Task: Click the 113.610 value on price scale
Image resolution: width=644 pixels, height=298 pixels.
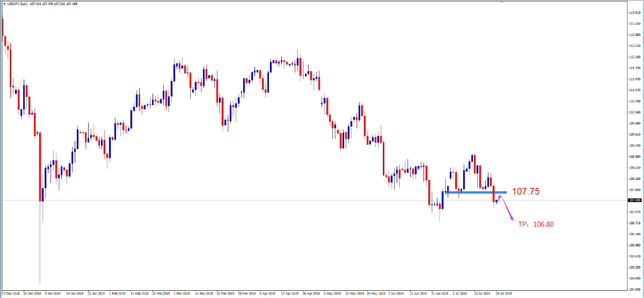Action: coord(634,13)
